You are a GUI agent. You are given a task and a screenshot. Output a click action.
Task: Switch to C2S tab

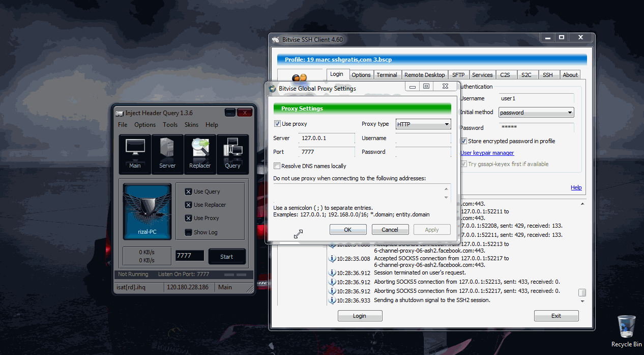click(505, 75)
